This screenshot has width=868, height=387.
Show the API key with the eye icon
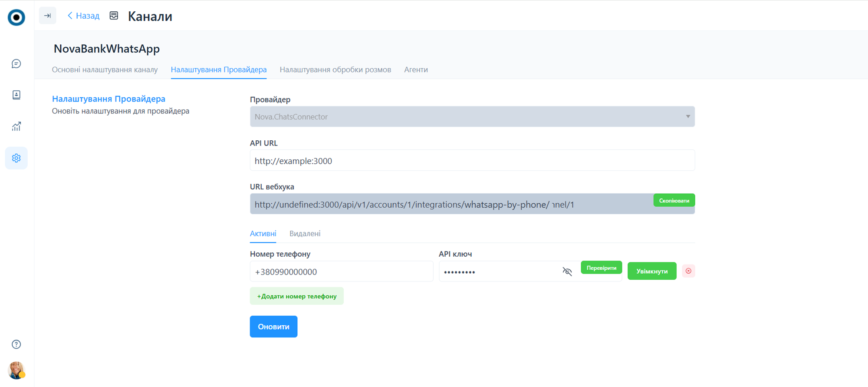point(567,271)
